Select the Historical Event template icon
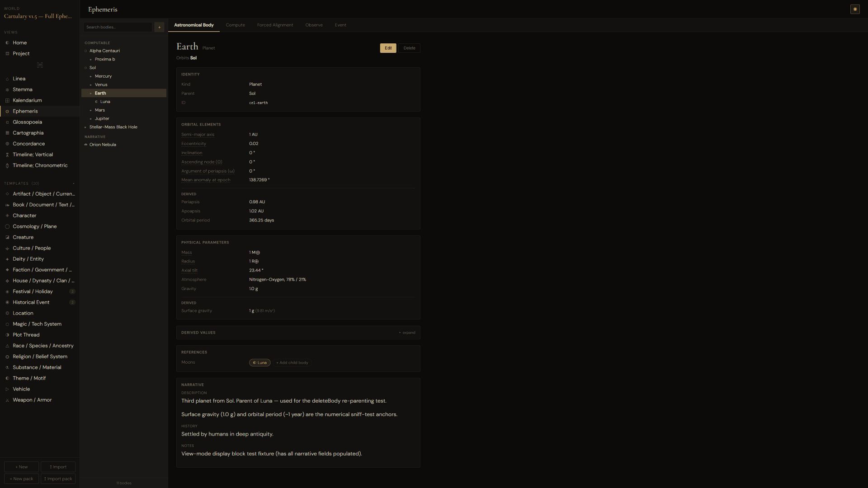The width and height of the screenshot is (868, 488). (7, 303)
